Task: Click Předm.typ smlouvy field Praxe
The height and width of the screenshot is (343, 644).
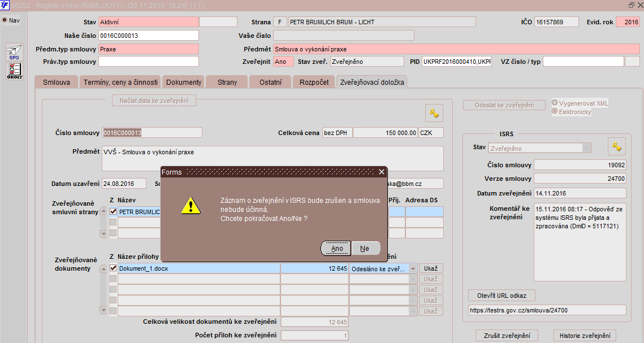Action: tap(149, 49)
